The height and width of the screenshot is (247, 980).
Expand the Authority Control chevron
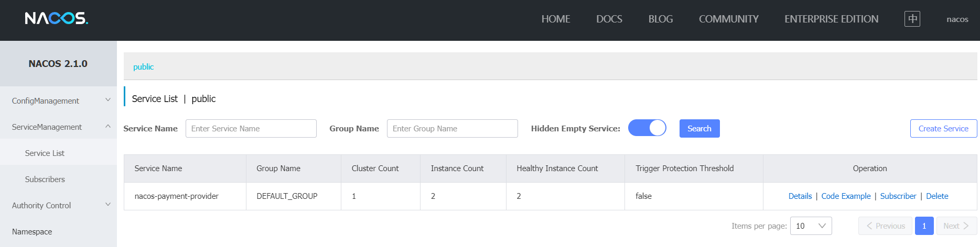108,205
